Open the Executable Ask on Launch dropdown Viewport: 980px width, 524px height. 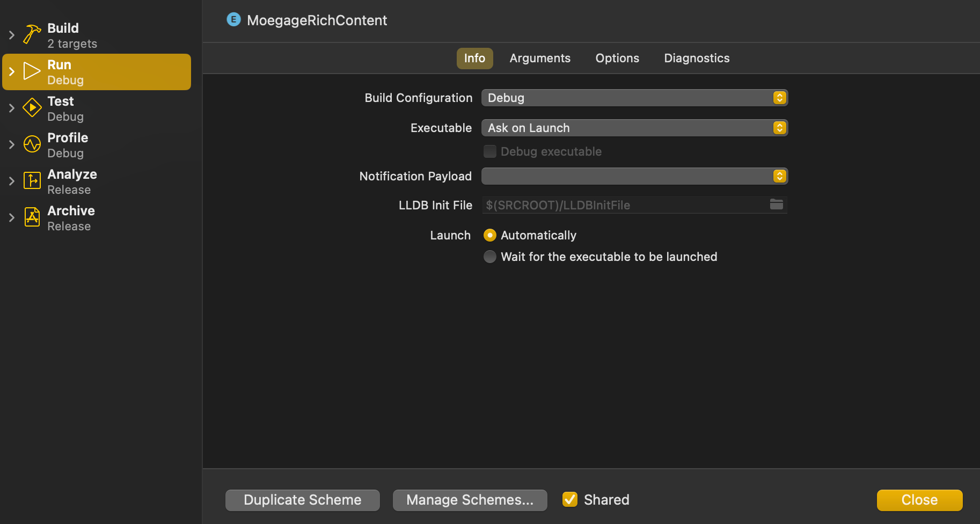pos(634,128)
